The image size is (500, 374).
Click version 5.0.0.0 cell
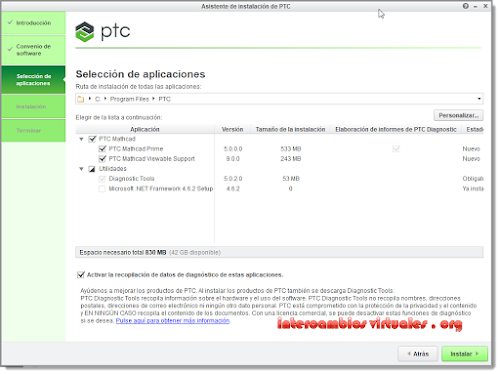pos(233,149)
